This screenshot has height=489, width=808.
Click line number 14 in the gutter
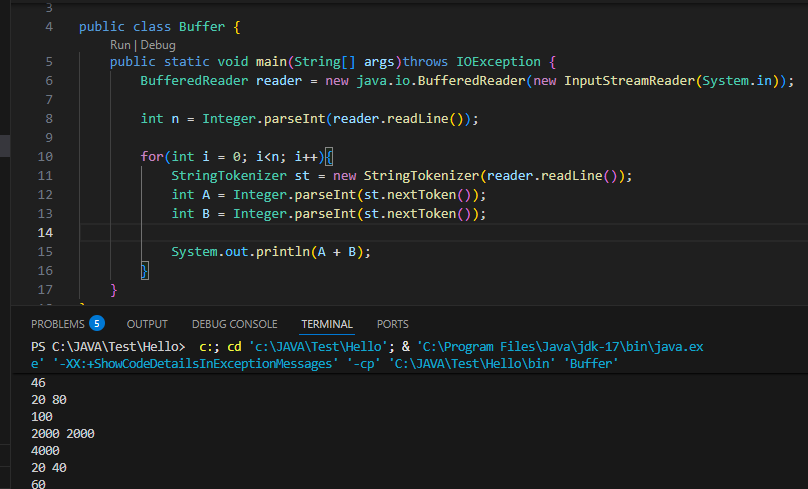tap(45, 233)
